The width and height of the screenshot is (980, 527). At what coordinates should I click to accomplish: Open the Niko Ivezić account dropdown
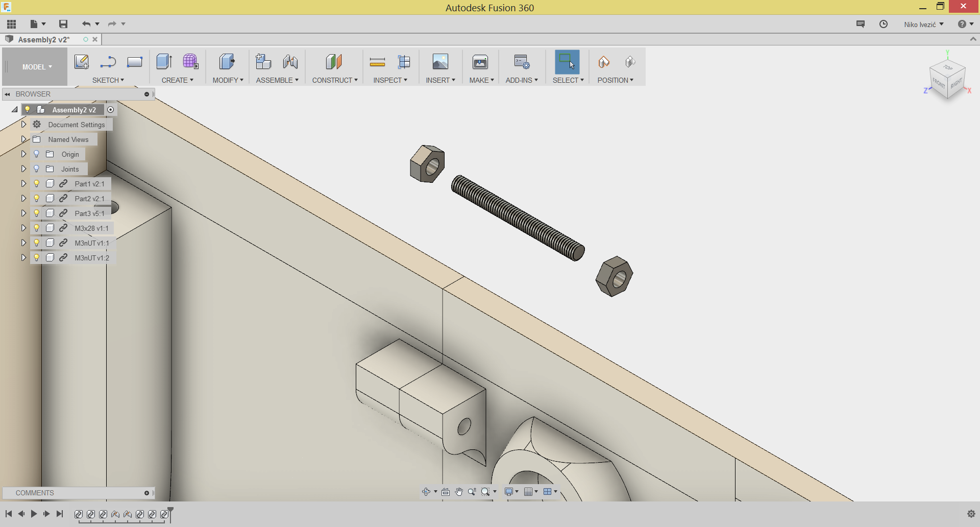point(924,25)
